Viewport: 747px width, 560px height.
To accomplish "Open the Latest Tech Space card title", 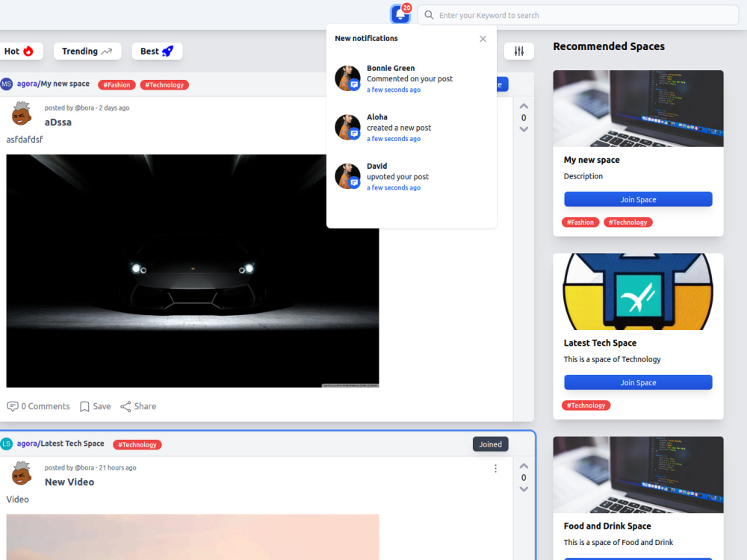I will coord(600,343).
